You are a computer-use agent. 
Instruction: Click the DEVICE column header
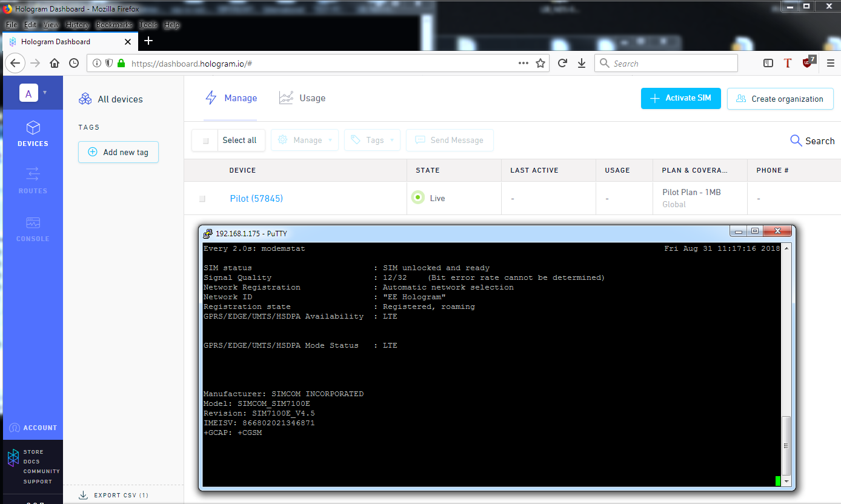[x=242, y=170]
